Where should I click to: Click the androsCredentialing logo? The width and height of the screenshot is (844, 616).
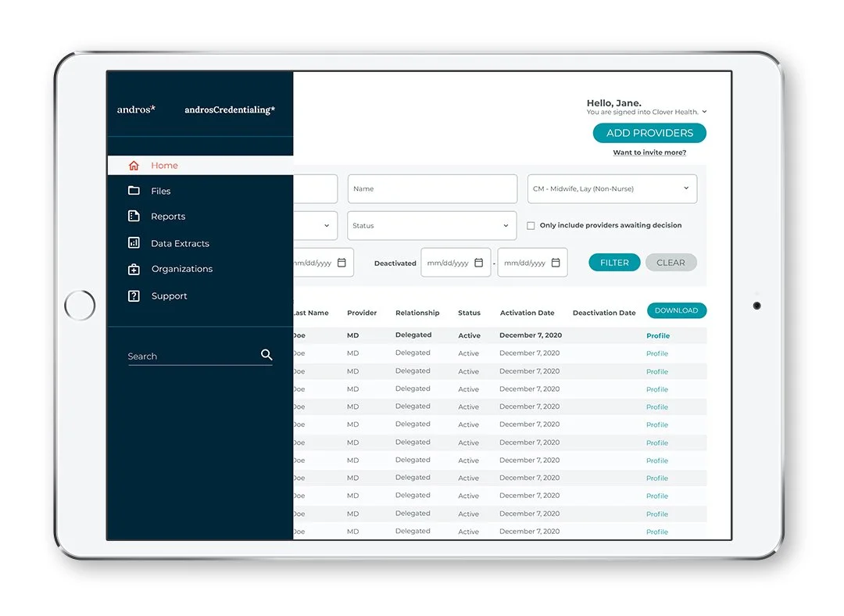[230, 110]
